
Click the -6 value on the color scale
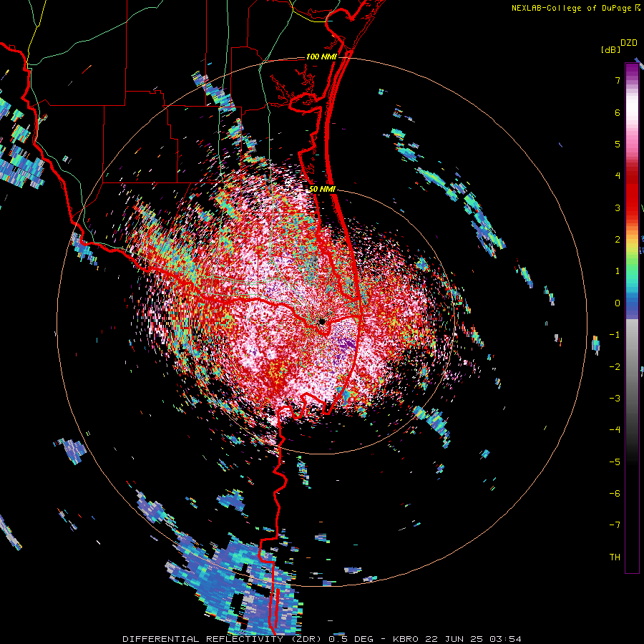(x=615, y=494)
